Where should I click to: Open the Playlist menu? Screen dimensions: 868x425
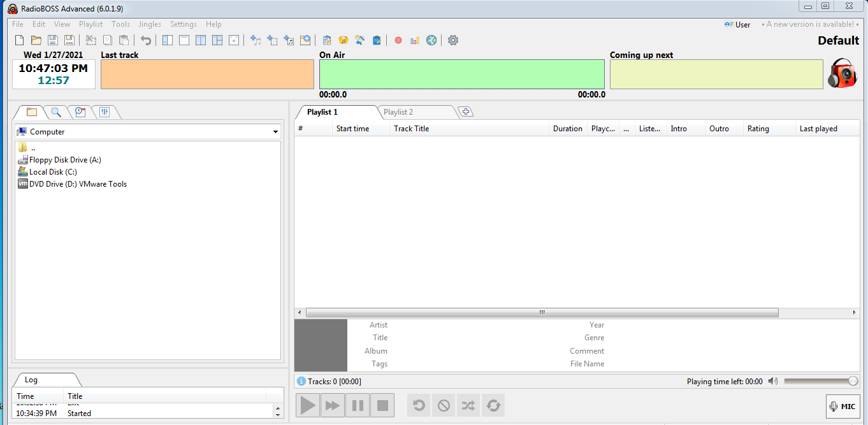91,24
